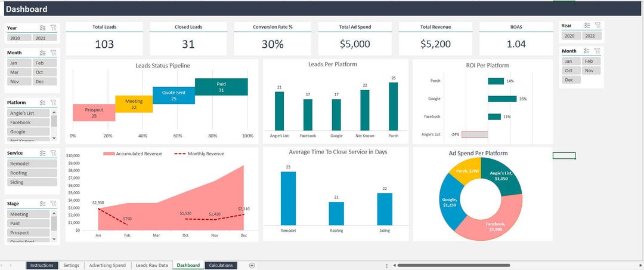Select 2021 in the left Year slicer
644x270 pixels.
pyautogui.click(x=45, y=38)
